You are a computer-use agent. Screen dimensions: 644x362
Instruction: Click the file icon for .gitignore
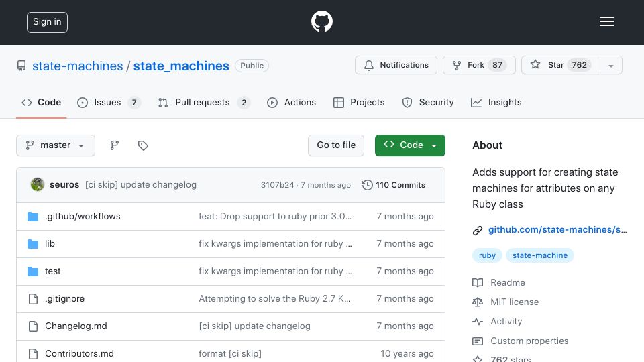click(x=33, y=299)
